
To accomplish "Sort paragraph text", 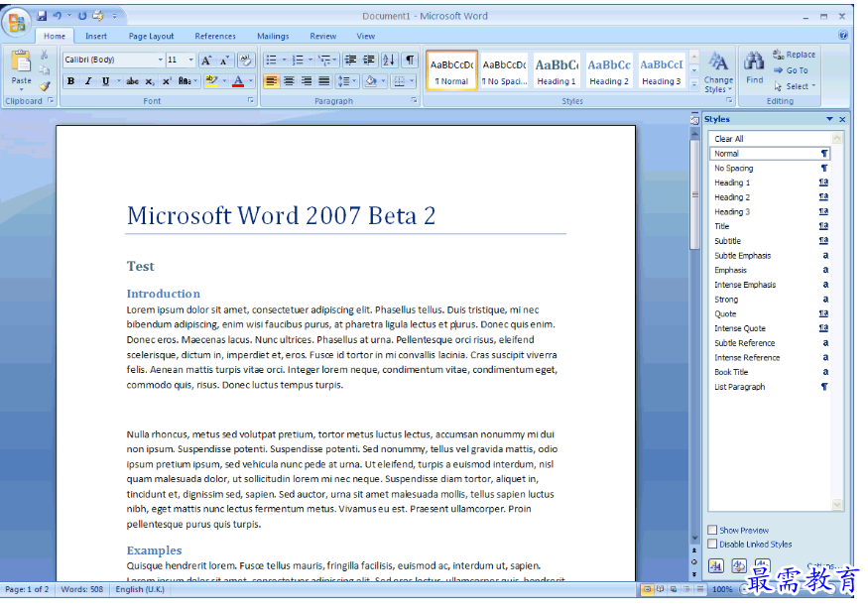I will coord(389,60).
